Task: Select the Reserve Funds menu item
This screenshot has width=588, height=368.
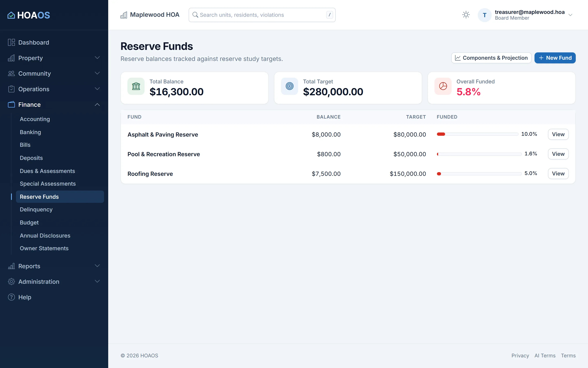Action: tap(60, 197)
